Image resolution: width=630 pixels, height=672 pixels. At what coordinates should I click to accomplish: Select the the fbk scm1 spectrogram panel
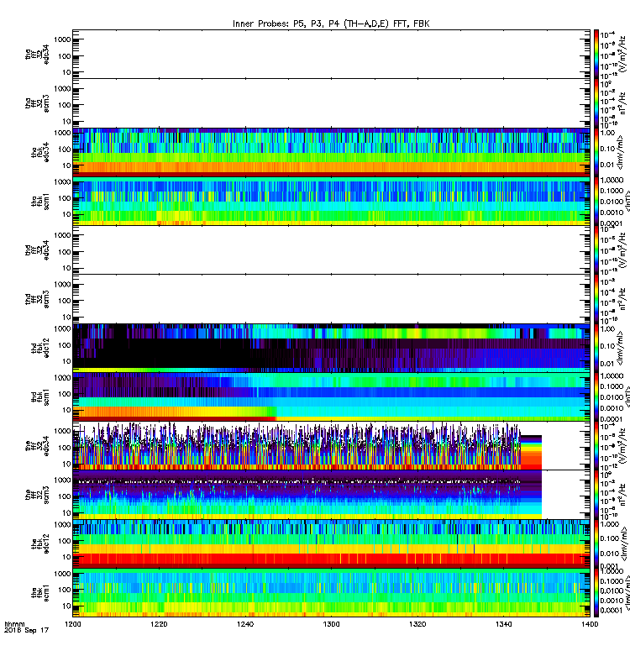pos(331,593)
